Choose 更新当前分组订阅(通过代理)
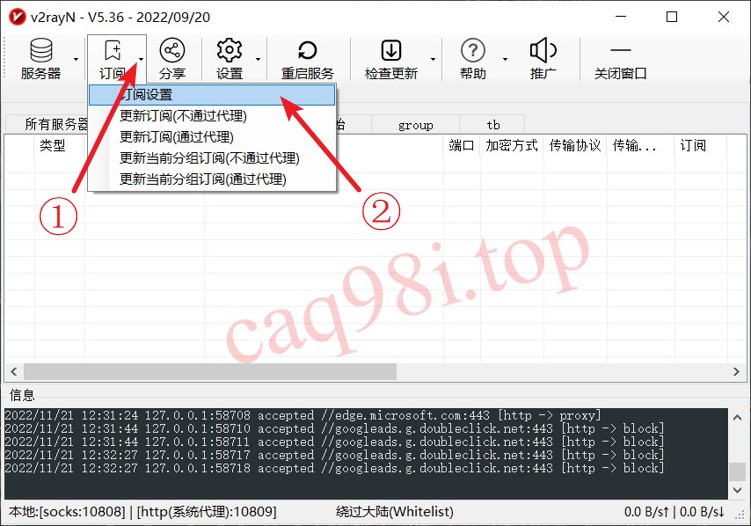The image size is (751, 526). tap(212, 179)
